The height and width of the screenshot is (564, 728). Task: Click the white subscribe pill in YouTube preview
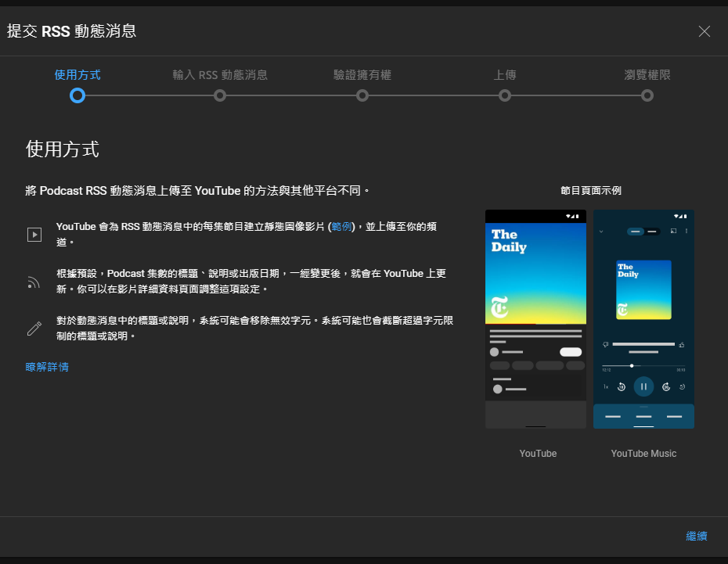[x=571, y=352]
